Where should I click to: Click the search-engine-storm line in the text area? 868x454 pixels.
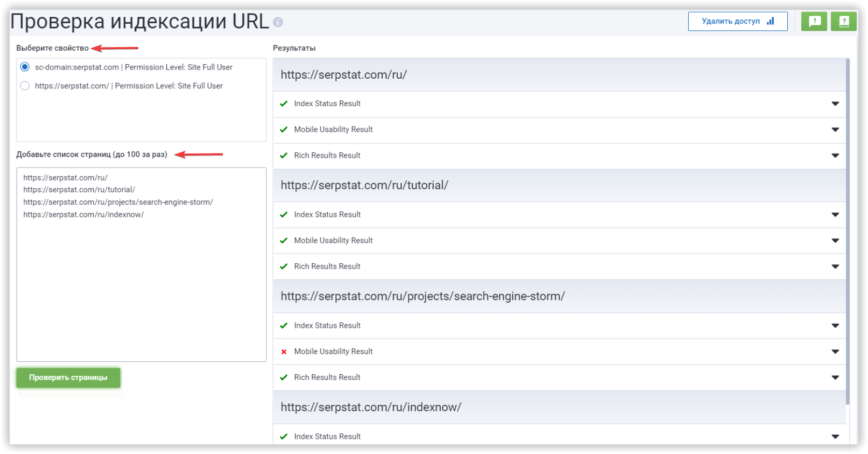point(118,202)
